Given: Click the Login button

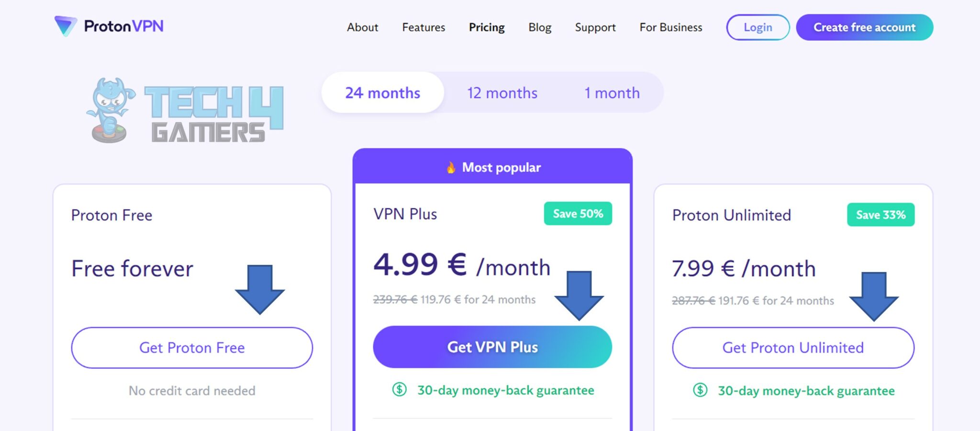Looking at the screenshot, I should (757, 27).
